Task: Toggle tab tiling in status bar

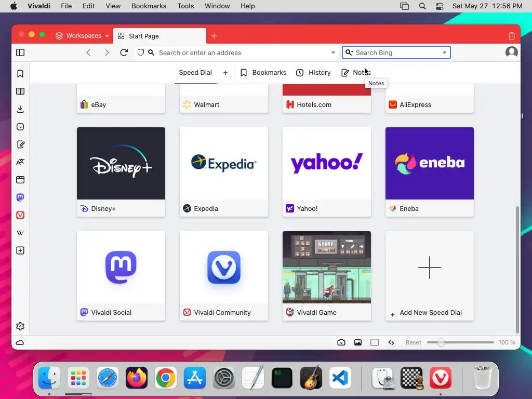Action: click(x=375, y=342)
